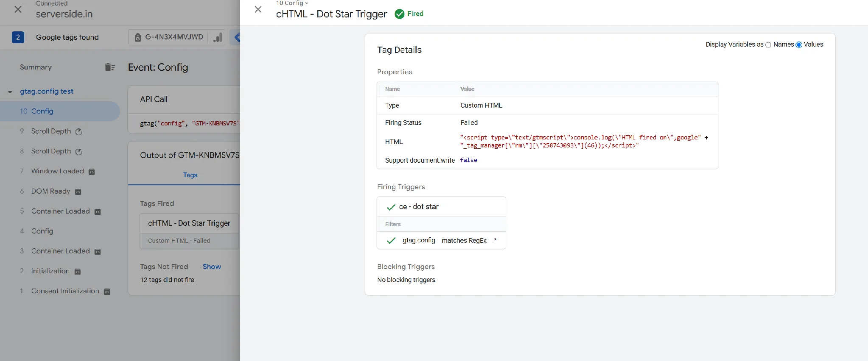The image size is (868, 361).
Task: Open the cHTML - Dot Star Trigger tag card
Action: tap(189, 231)
